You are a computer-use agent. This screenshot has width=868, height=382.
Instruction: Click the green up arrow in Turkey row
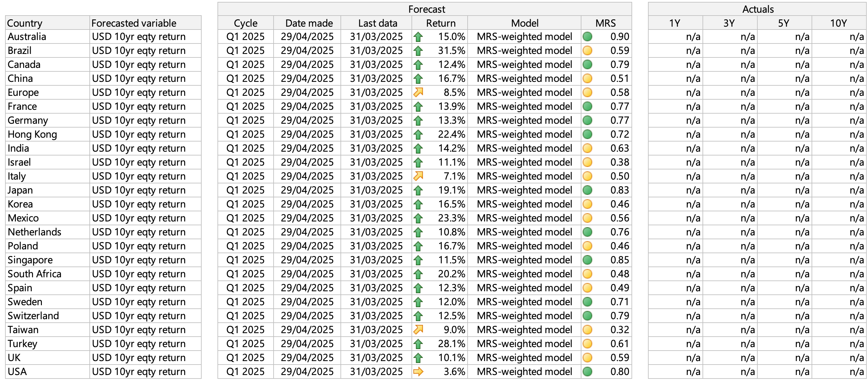point(418,344)
